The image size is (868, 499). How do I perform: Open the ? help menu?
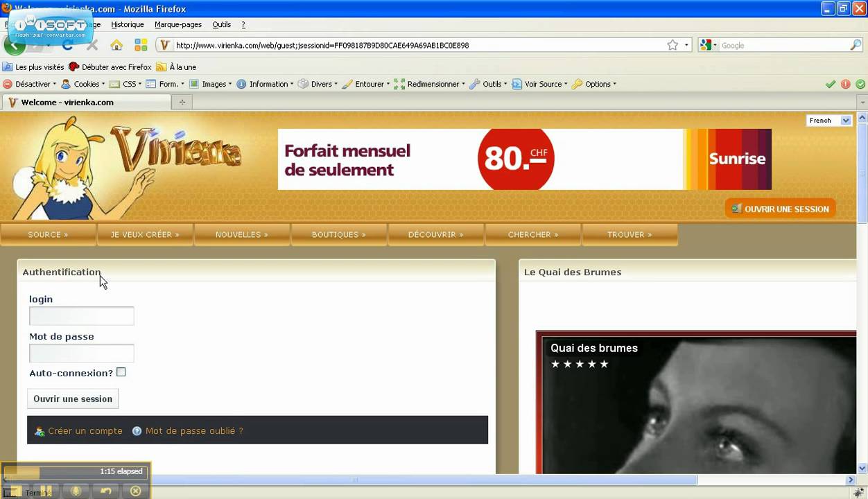243,24
